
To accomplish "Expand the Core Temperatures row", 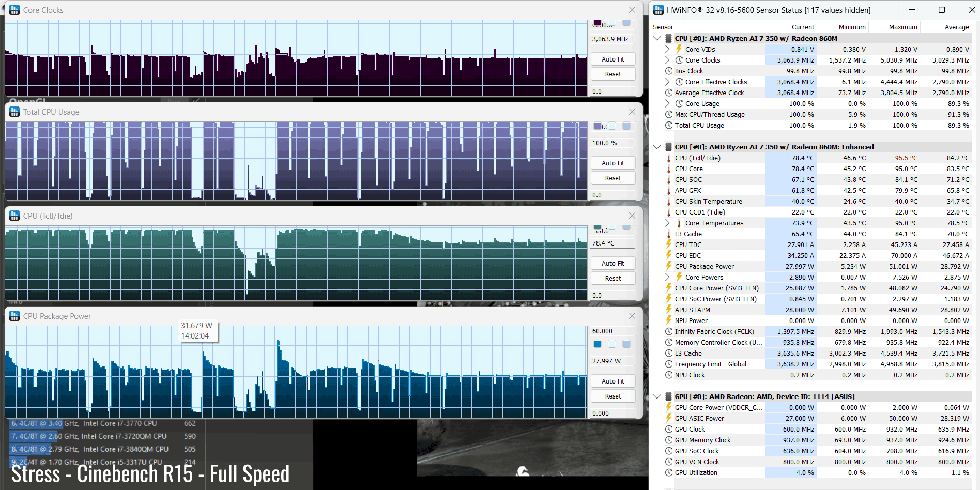I will coord(667,223).
